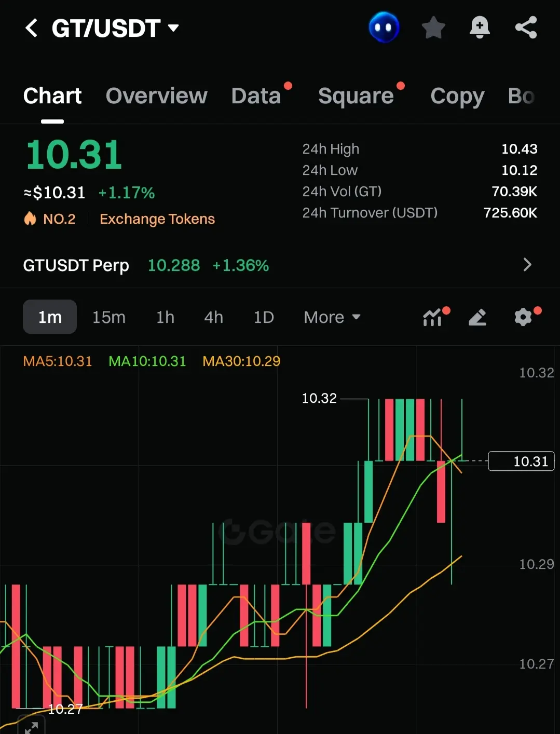
Task: Tap the large green price 10.31
Action: [74, 155]
